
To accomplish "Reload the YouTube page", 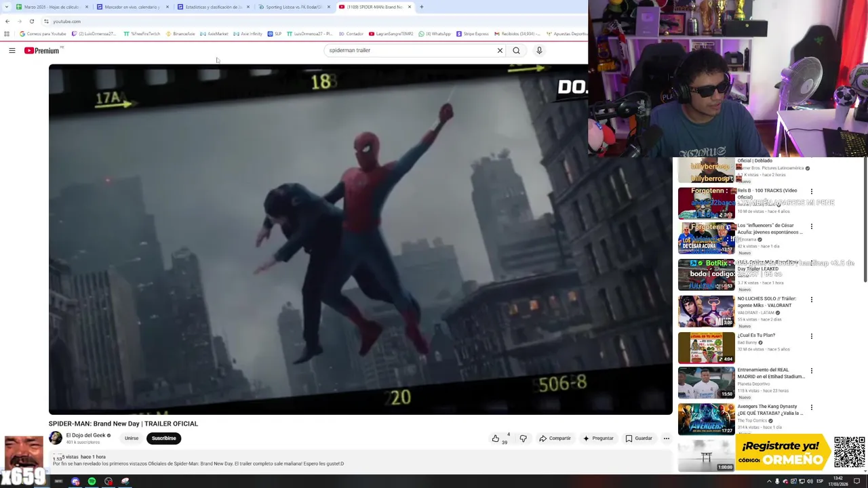I will [31, 21].
